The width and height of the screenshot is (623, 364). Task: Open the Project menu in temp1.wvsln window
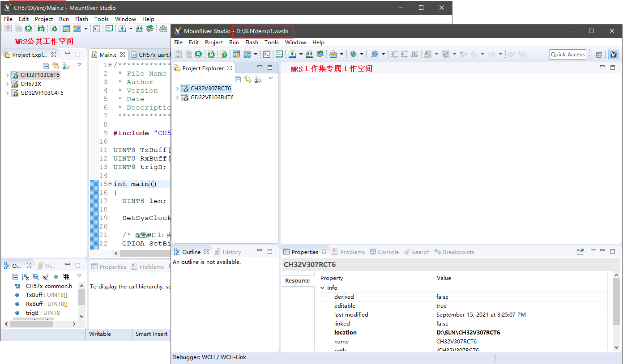point(214,42)
